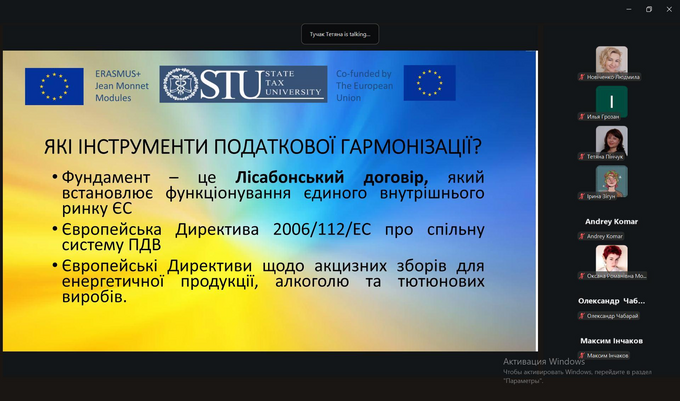Click muted mic icon beside Илья Грозан

click(x=581, y=117)
